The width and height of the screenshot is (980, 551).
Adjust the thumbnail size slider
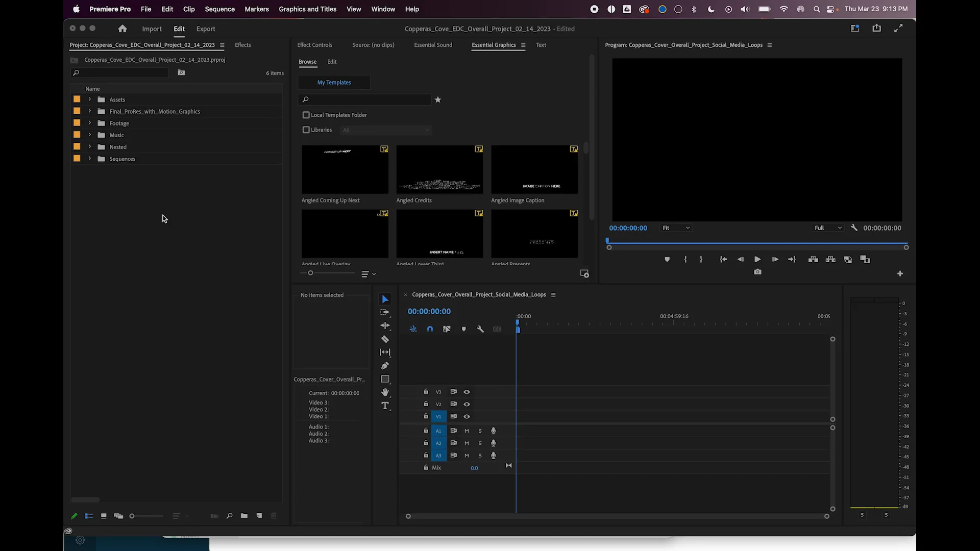click(310, 273)
